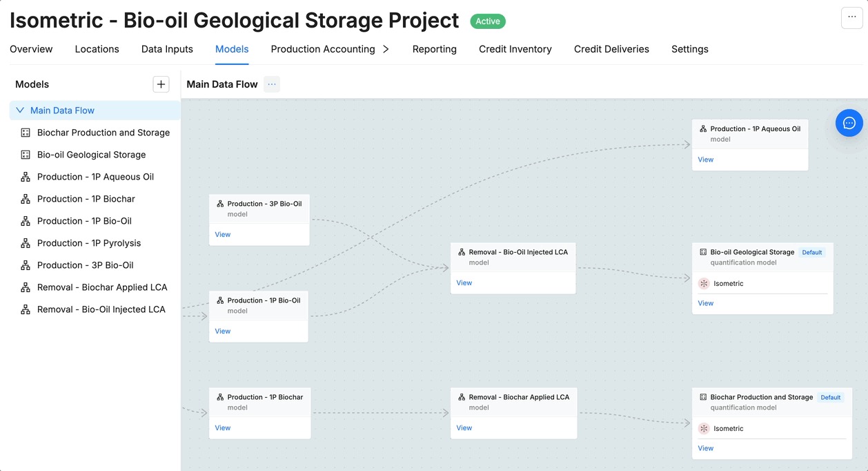Screen dimensions: 868x471
Task: Click the Biochar Production and Storage sidebar icon
Action: 26,133
